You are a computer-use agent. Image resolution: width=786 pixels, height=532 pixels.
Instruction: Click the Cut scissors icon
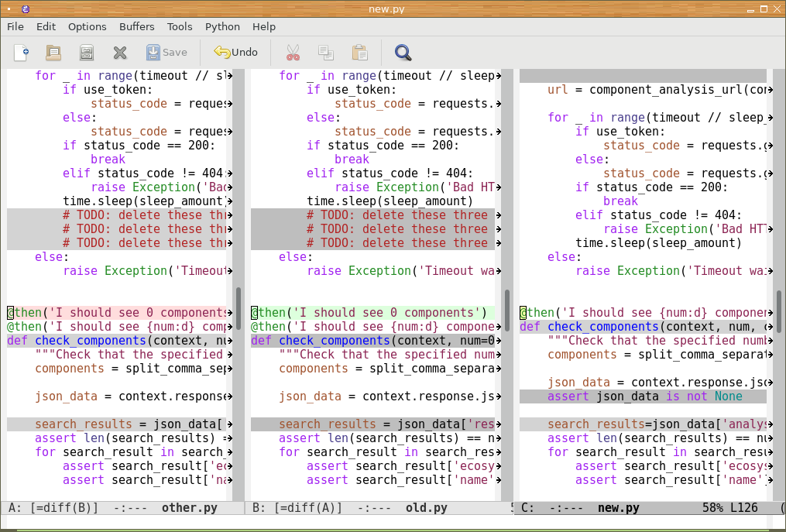click(x=292, y=53)
